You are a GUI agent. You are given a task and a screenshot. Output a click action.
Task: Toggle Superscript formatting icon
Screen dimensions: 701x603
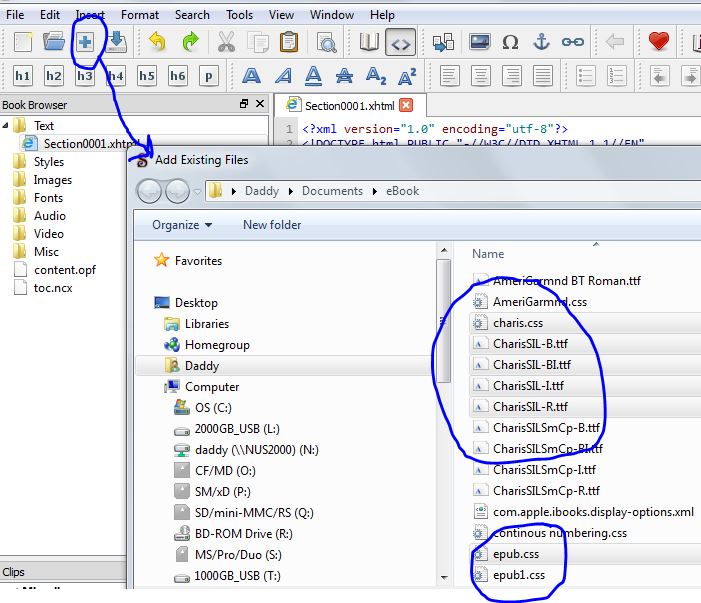[x=407, y=76]
